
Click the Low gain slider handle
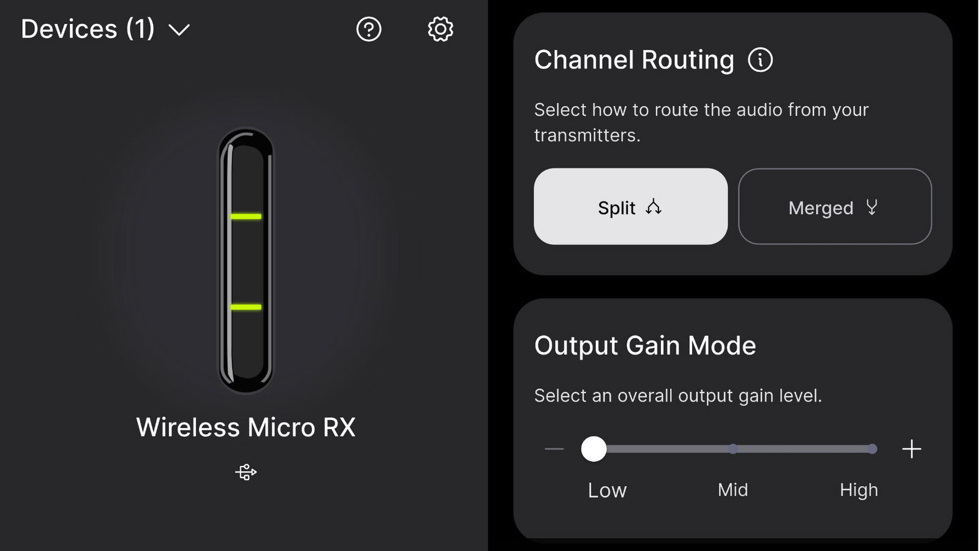594,449
